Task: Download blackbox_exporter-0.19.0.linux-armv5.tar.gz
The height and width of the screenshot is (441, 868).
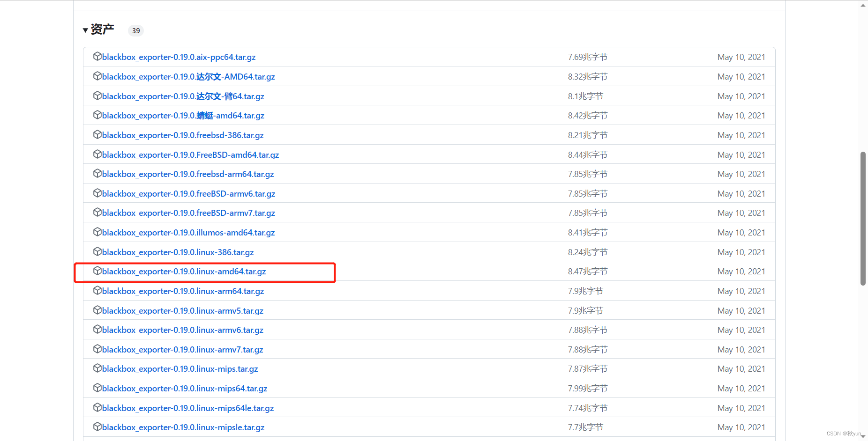Action: [x=183, y=311]
